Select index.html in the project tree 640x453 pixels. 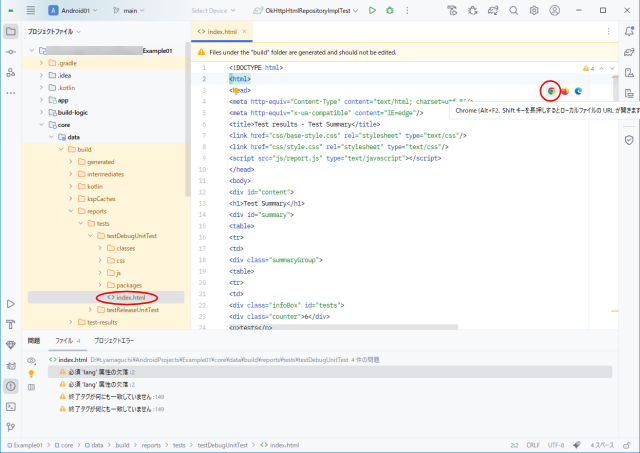130,297
